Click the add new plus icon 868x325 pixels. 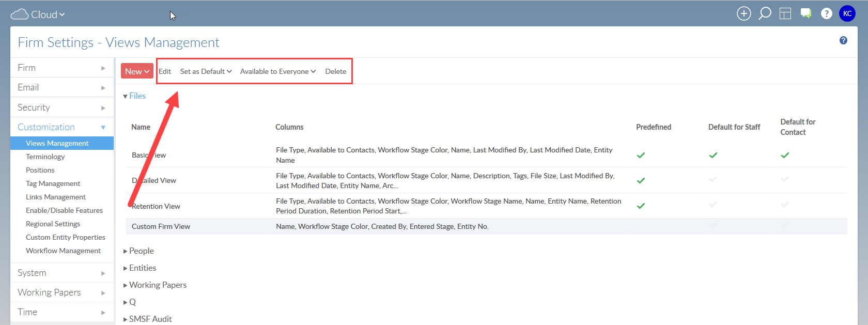(743, 14)
